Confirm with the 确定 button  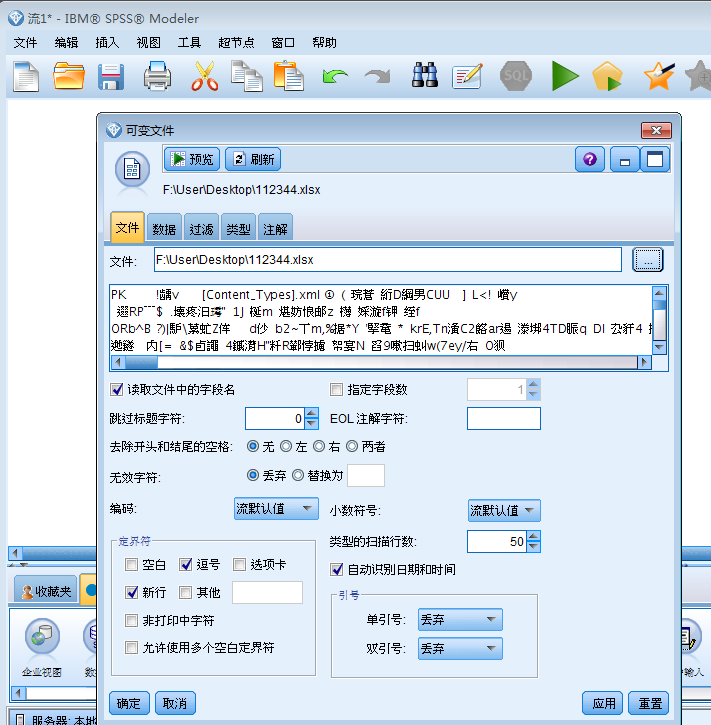(129, 703)
